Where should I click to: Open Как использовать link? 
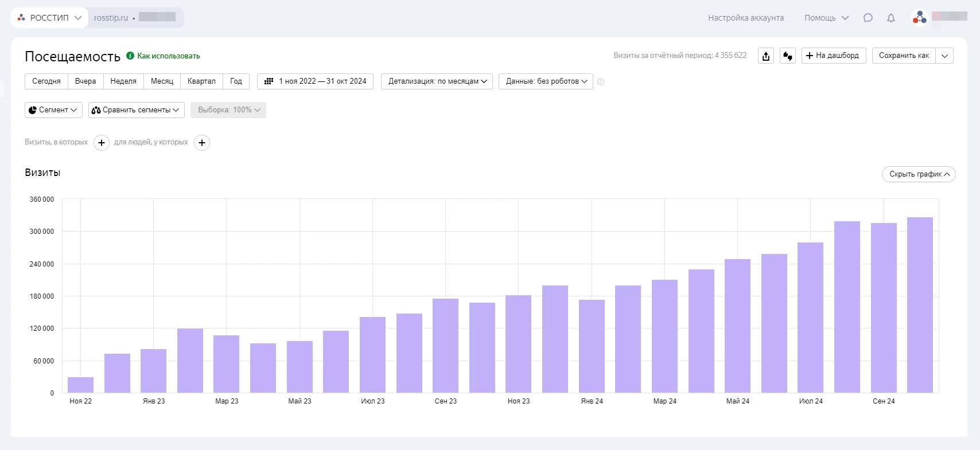[169, 56]
